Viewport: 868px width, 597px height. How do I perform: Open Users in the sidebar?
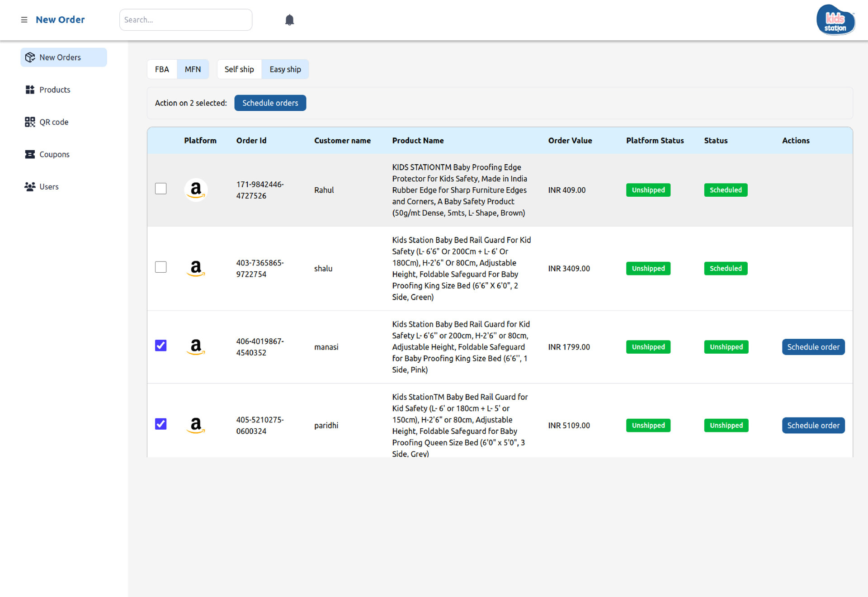[x=64, y=186]
